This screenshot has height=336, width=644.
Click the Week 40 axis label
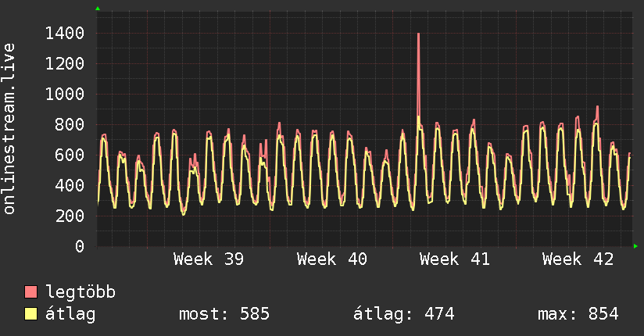point(332,259)
